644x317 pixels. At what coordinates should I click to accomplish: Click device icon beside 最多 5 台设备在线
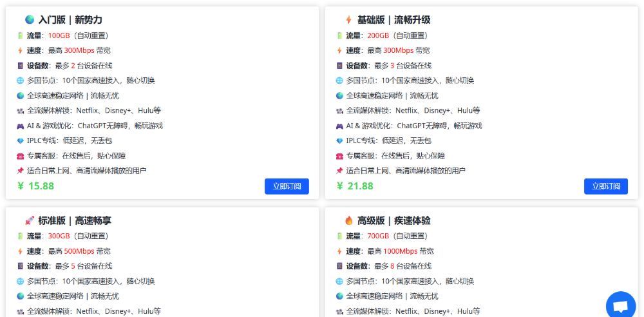click(x=20, y=266)
